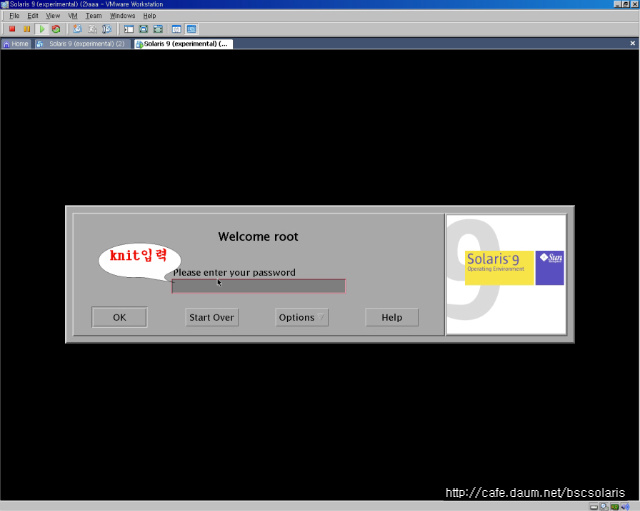Click the Reset virtual machine icon
The width and height of the screenshot is (640, 511).
coord(56,29)
